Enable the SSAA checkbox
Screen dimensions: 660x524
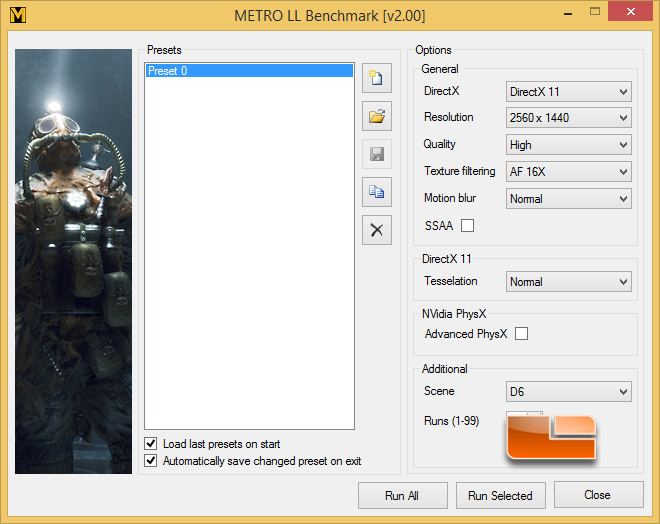(467, 226)
